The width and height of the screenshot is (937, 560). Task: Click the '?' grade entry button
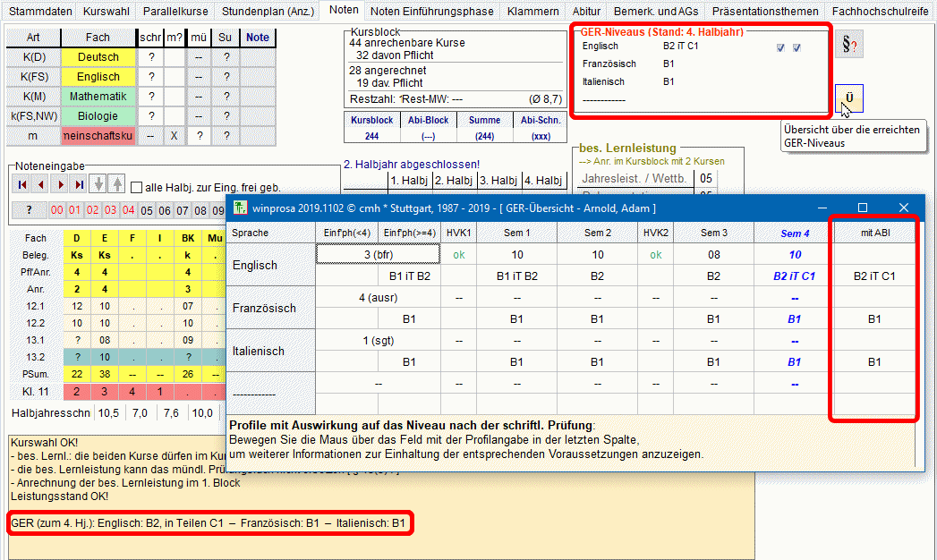coord(29,211)
